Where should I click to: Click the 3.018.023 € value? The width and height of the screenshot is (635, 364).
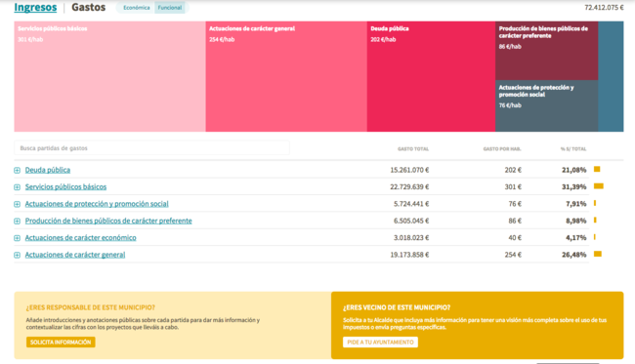click(x=411, y=238)
